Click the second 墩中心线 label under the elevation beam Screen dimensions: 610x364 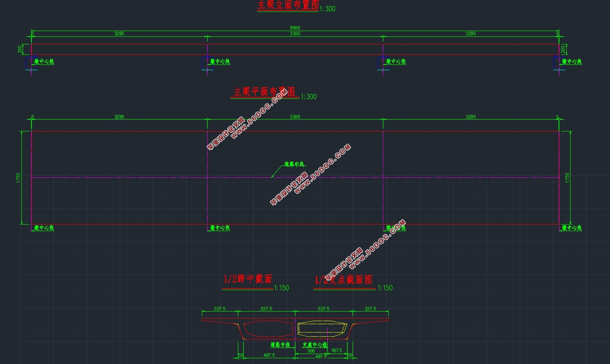pos(220,61)
